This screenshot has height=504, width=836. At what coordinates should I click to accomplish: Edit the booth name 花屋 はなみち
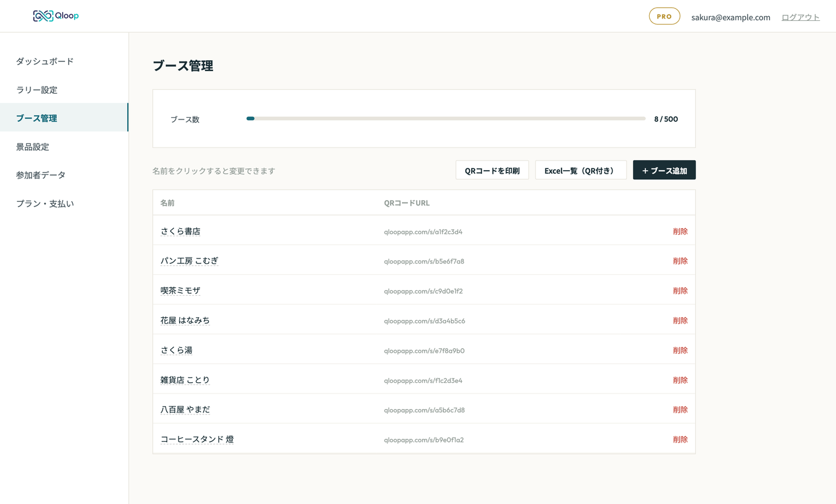click(x=185, y=321)
